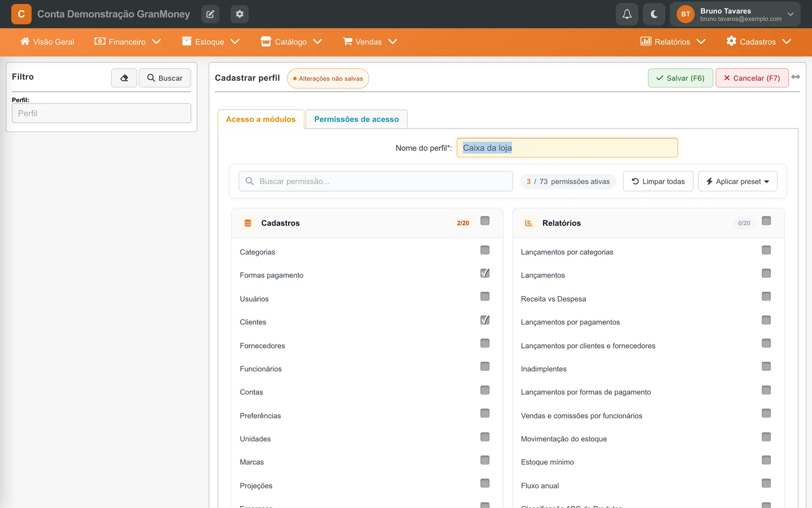The height and width of the screenshot is (508, 812).
Task: Go to Visão Geral menu item
Action: click(x=47, y=42)
